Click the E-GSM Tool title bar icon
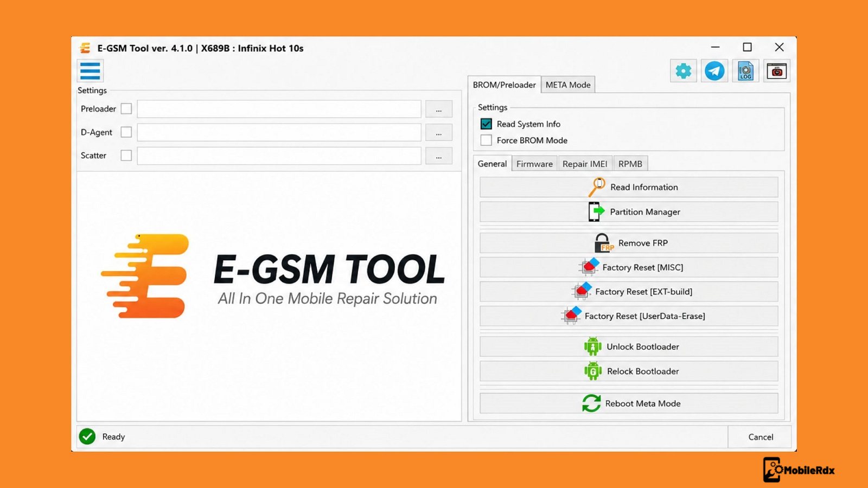The width and height of the screenshot is (868, 488). point(85,48)
